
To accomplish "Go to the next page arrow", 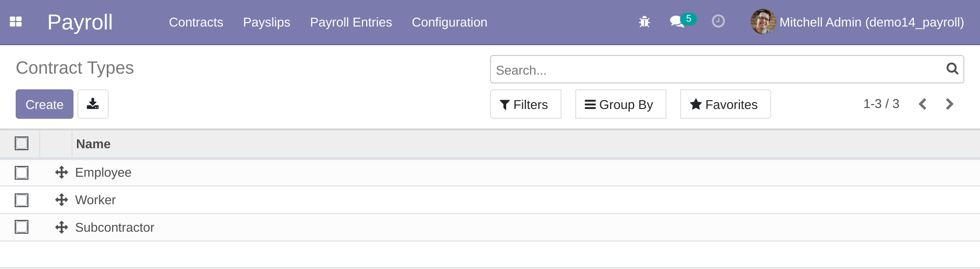I will pos(949,104).
